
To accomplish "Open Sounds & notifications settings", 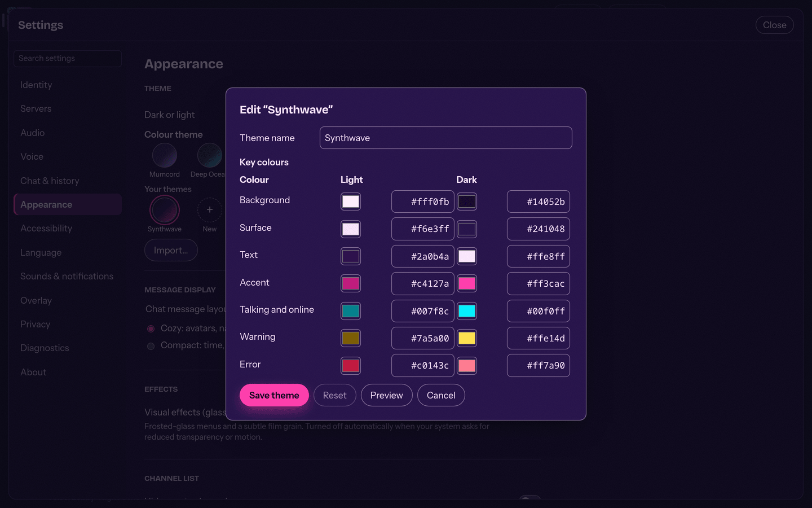I will click(68, 277).
